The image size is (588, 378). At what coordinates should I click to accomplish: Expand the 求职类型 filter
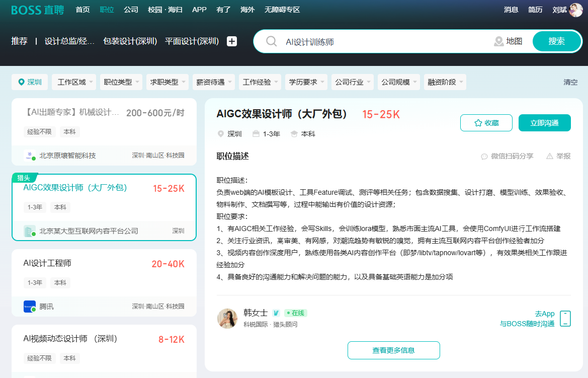coord(167,82)
